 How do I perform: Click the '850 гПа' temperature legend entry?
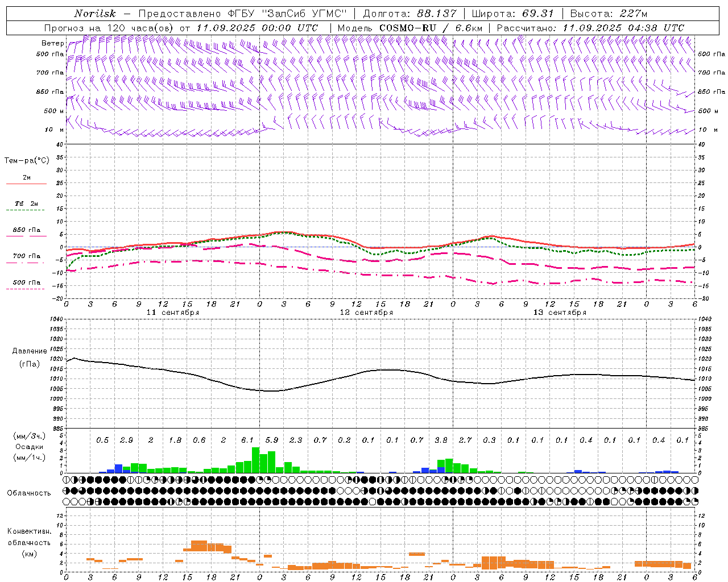coord(27,230)
